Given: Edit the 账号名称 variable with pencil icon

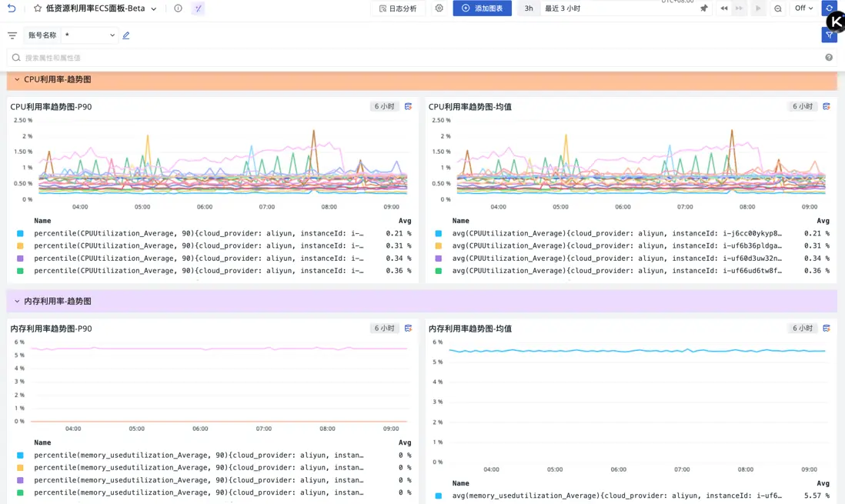Looking at the screenshot, I should (126, 35).
